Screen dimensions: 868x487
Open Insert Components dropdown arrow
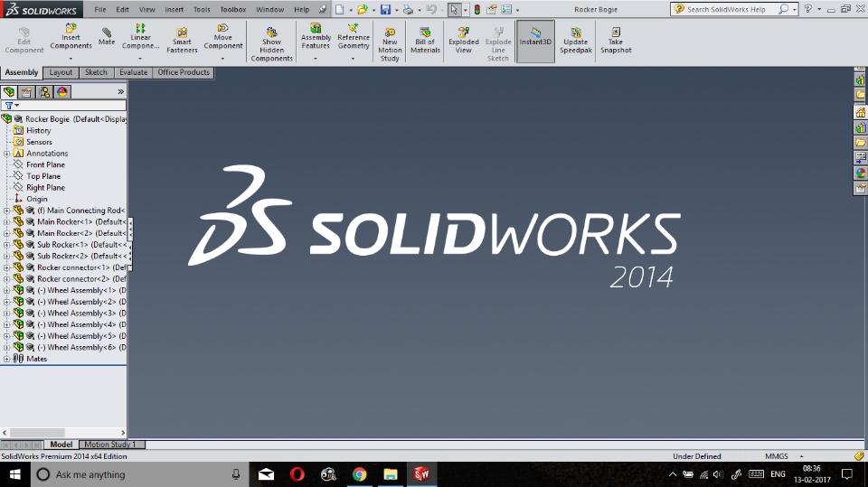pos(71,58)
